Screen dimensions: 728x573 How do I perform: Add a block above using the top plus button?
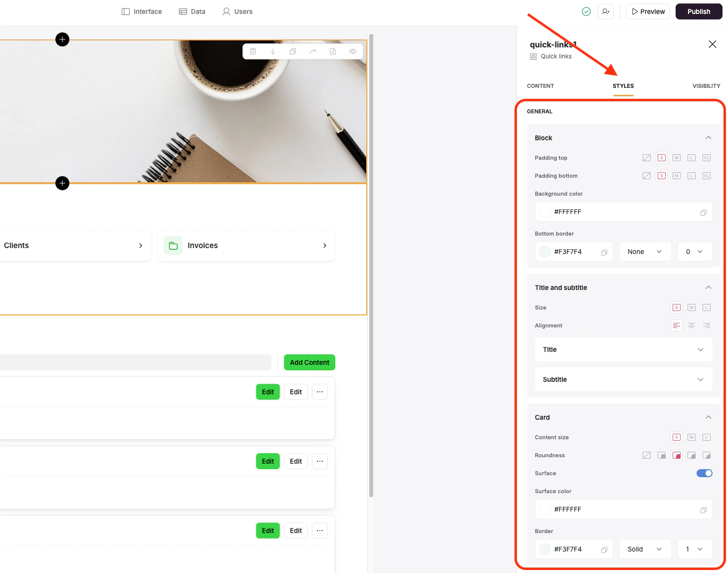(62, 39)
